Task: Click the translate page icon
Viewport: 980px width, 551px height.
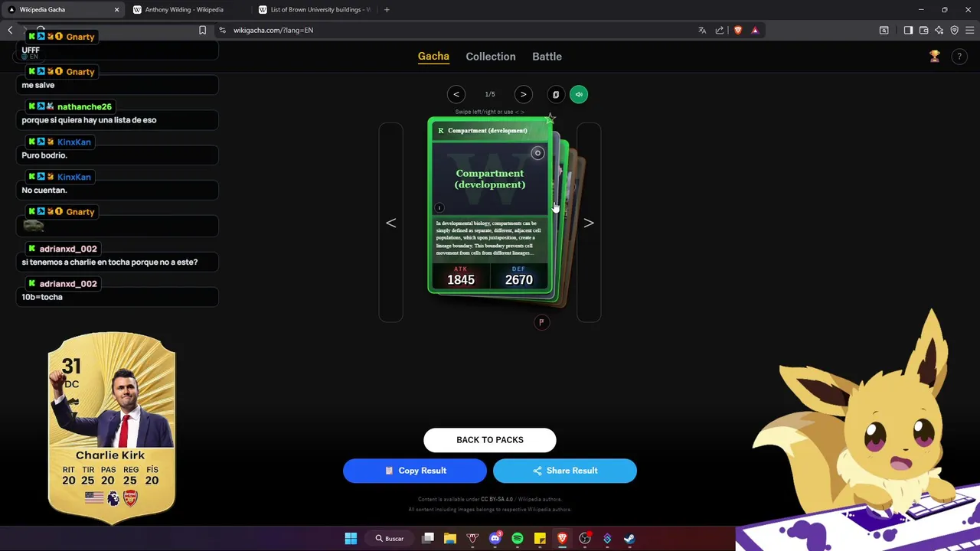Action: coord(702,30)
